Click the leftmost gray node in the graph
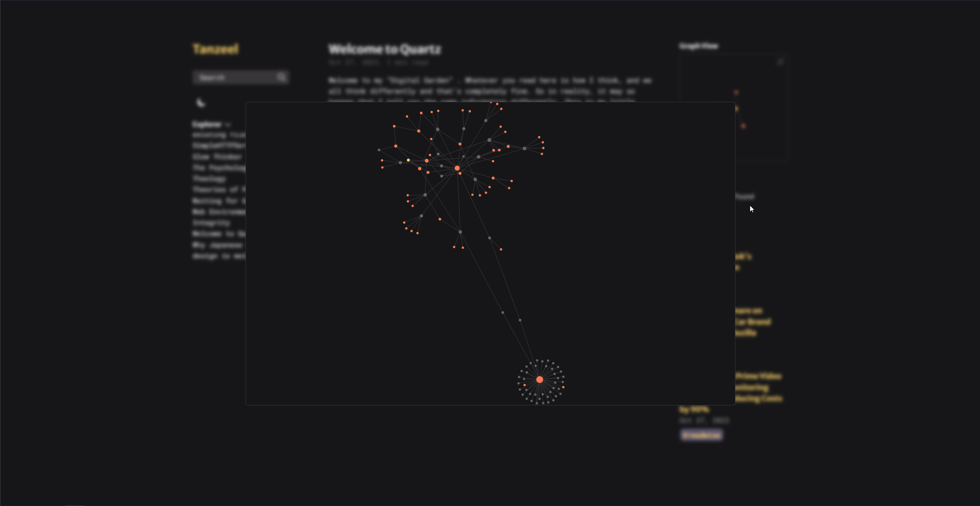This screenshot has width=980, height=506. pos(379,150)
